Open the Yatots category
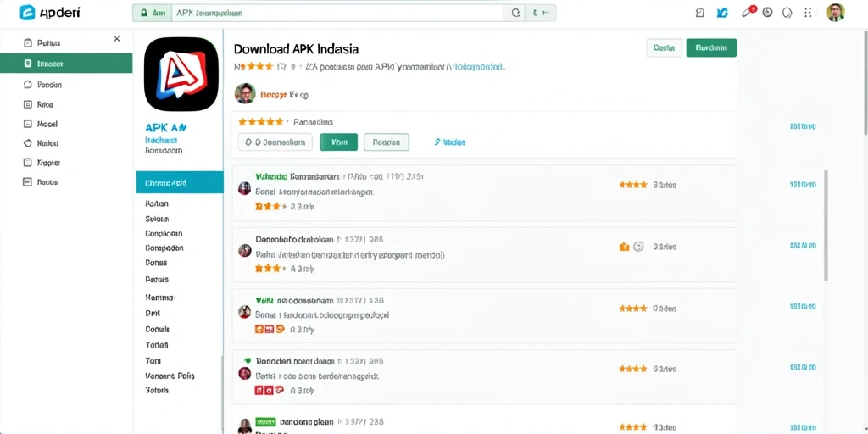 tap(157, 390)
